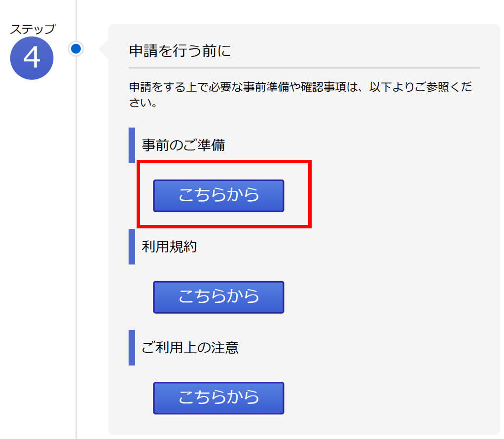Click the ステップ label above the number
This screenshot has height=439, width=504.
tap(32, 29)
